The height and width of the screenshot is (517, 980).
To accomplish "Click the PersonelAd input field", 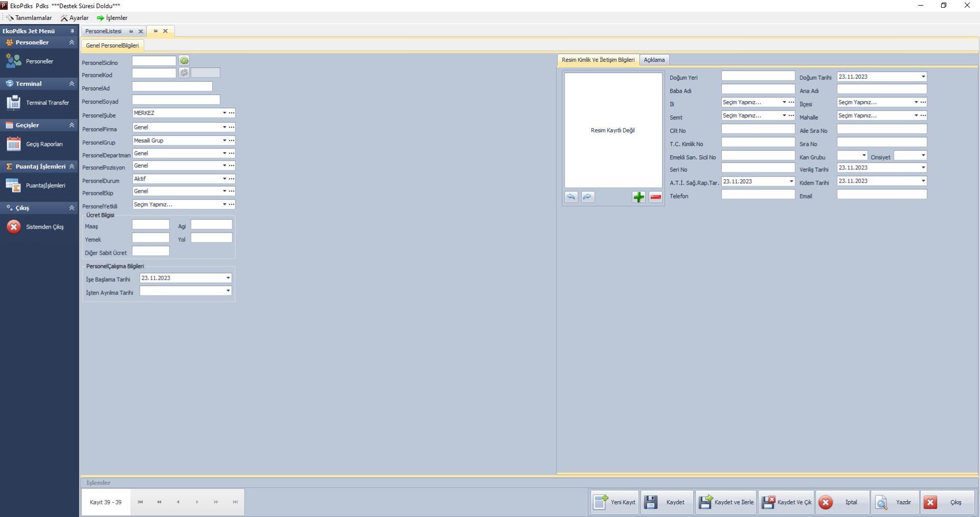I will (172, 87).
